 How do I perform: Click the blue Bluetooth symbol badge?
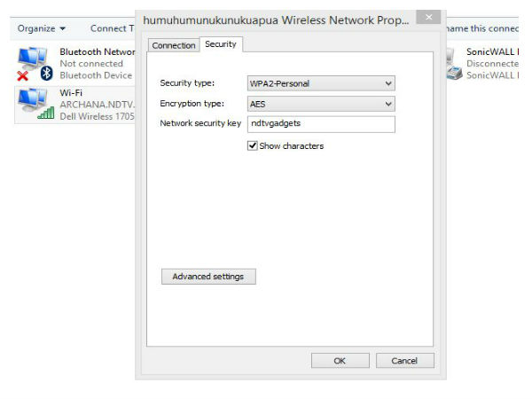(x=47, y=74)
